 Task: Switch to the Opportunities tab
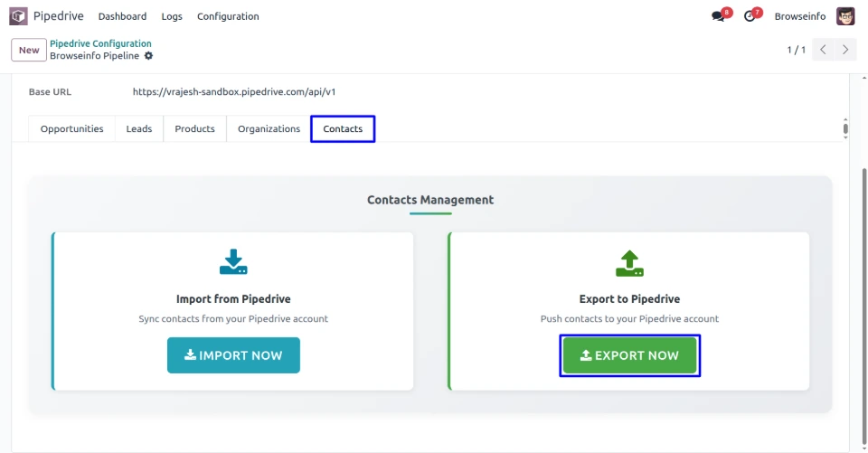72,129
